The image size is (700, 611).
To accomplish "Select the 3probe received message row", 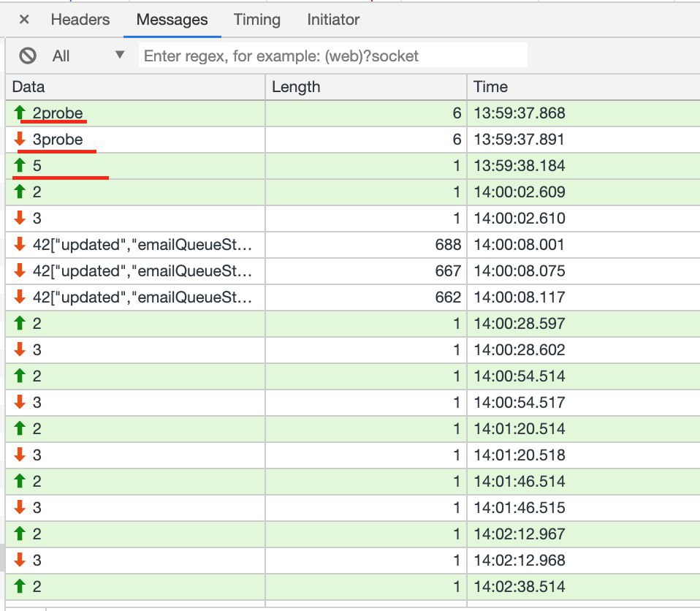I will point(353,140).
